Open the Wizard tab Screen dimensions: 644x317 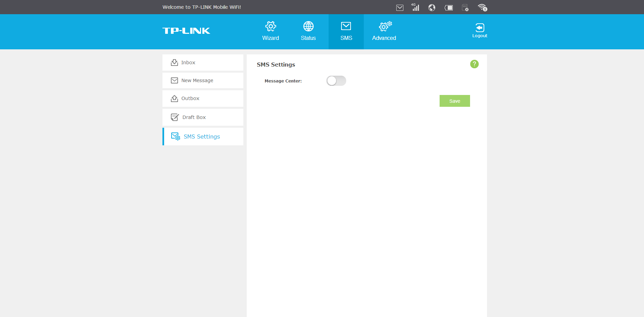(270, 31)
